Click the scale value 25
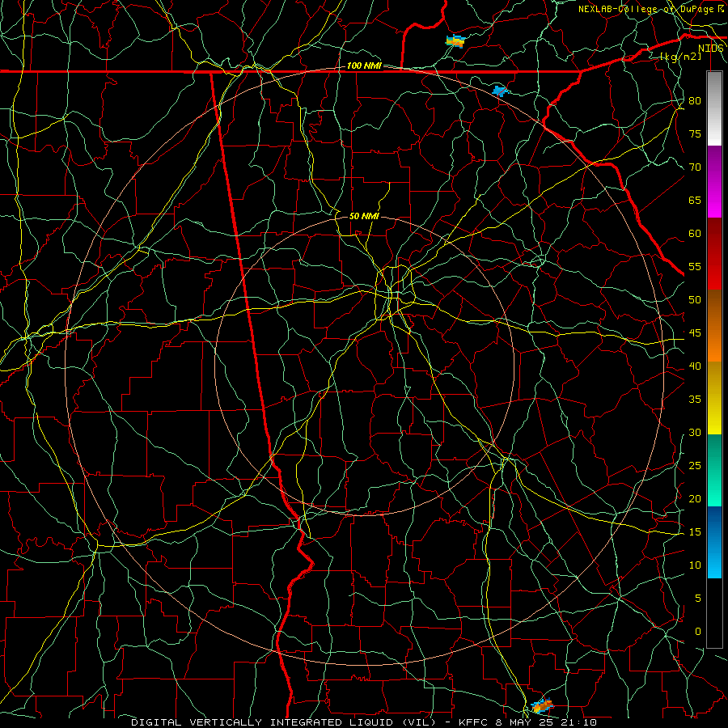The height and width of the screenshot is (728, 728). (x=695, y=466)
